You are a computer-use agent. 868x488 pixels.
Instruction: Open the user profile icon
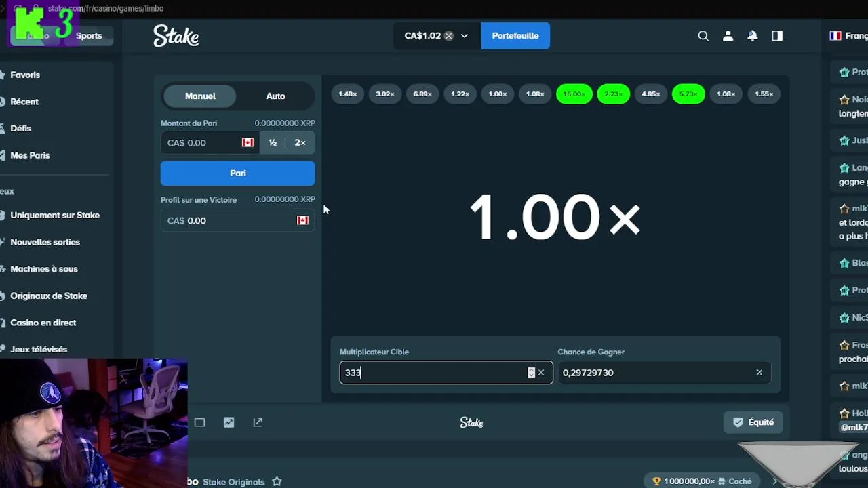(728, 36)
